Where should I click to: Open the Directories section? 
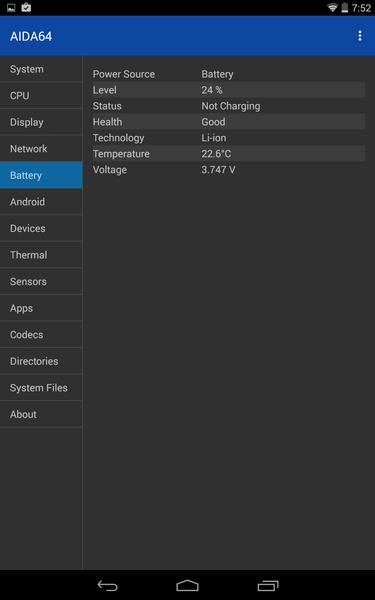pos(41,361)
